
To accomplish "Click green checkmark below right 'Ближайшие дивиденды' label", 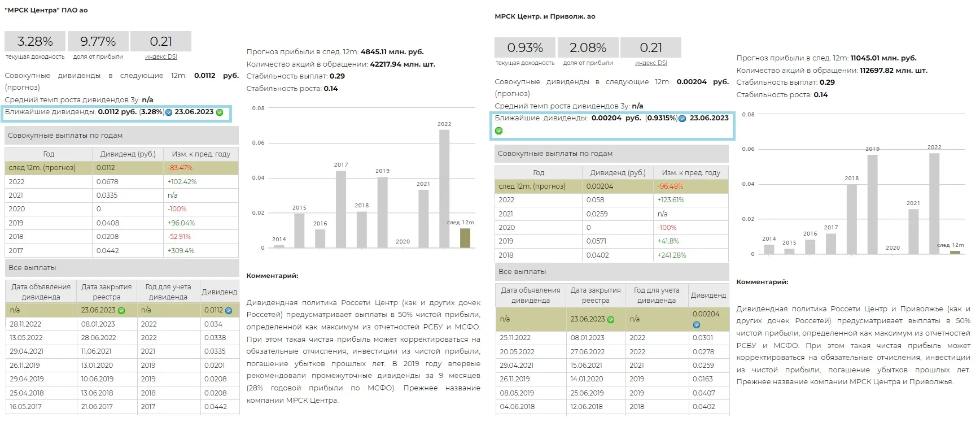I will tap(498, 131).
